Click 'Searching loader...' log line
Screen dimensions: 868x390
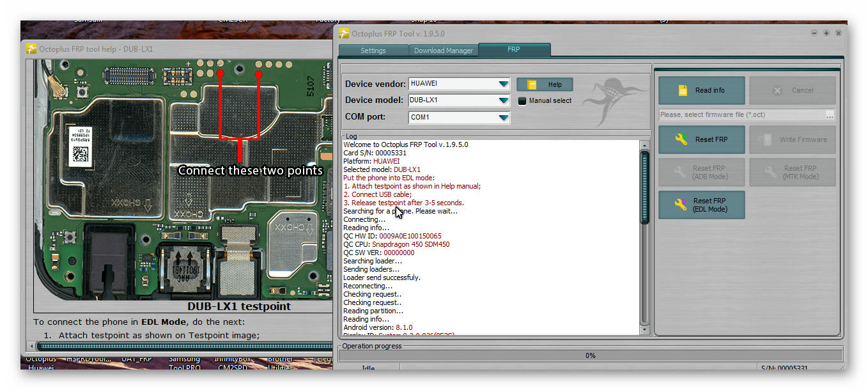pos(373,261)
